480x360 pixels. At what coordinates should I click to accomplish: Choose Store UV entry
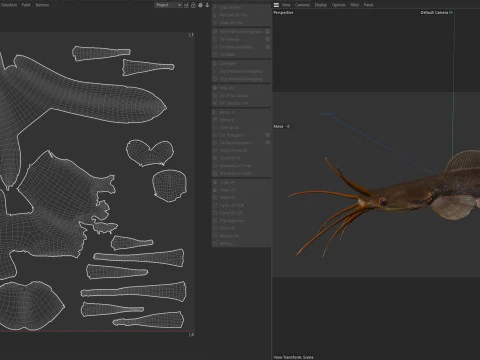241,228
